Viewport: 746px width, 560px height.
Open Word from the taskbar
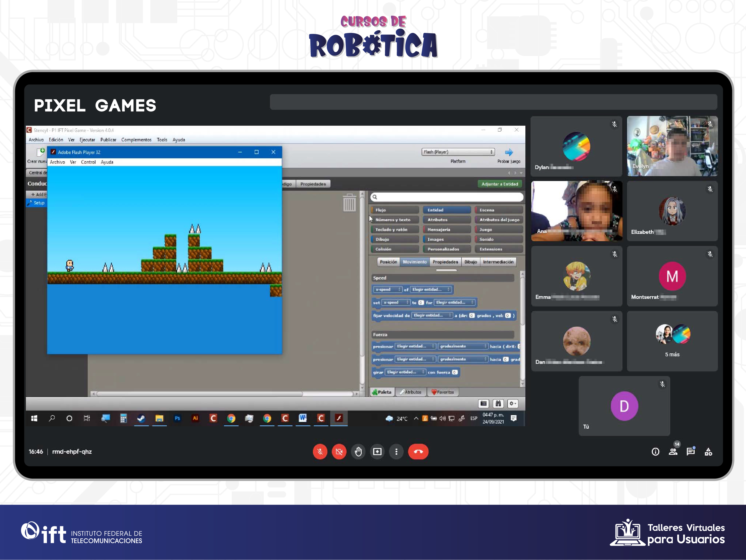(303, 418)
